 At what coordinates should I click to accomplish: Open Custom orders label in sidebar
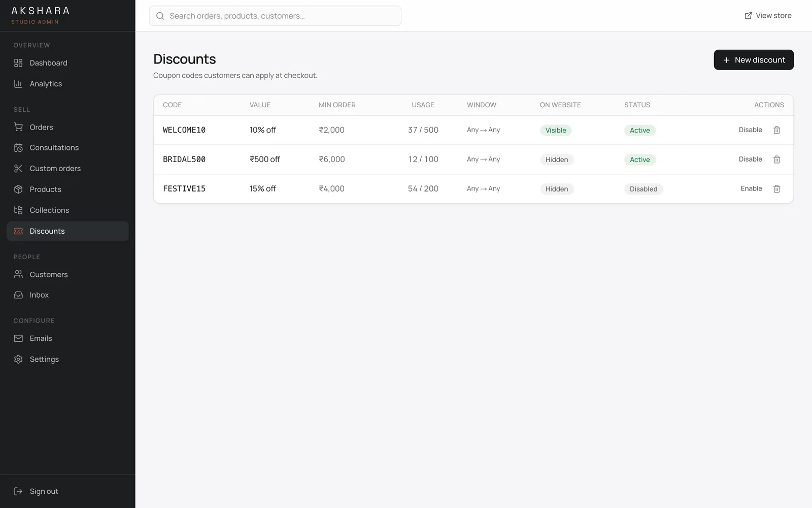(55, 169)
